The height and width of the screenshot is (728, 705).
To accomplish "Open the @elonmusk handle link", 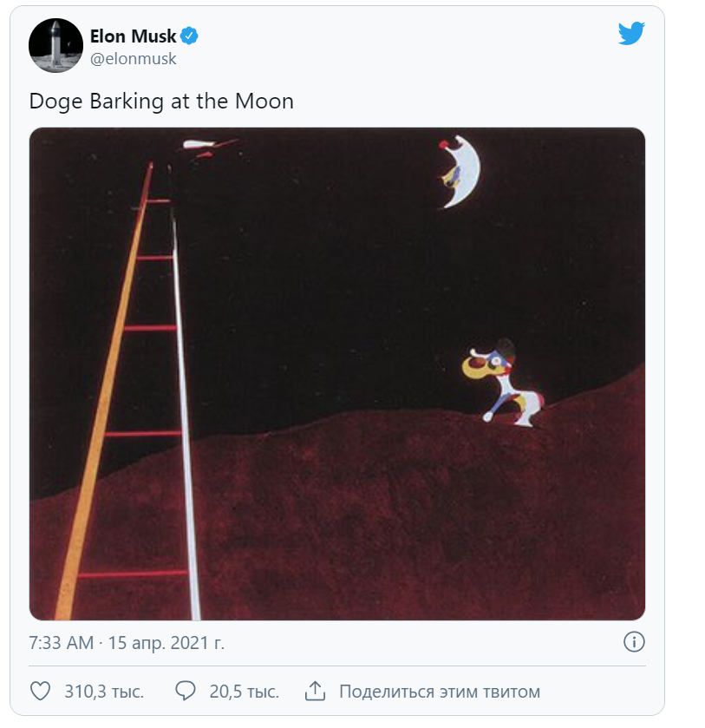I will pos(134,59).
